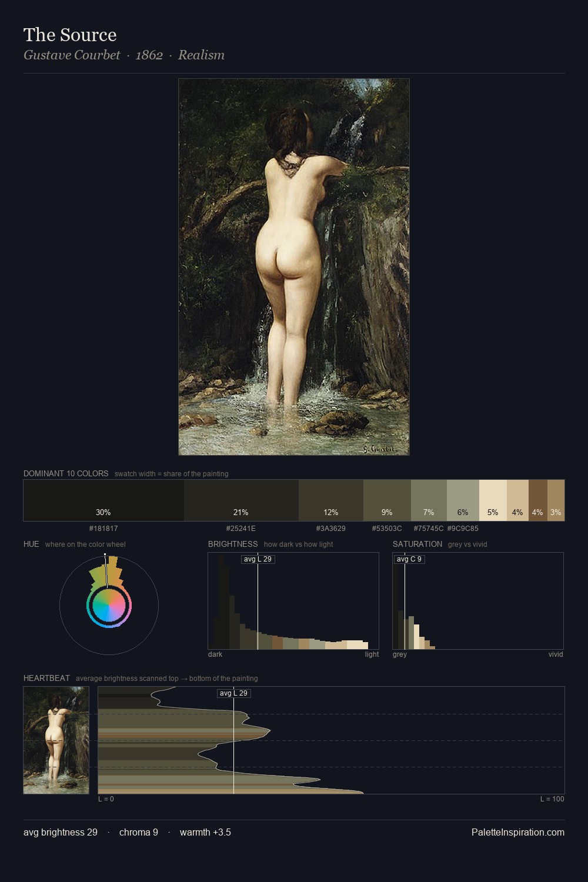The width and height of the screenshot is (588, 882).
Task: Click the "dark" axis label
Action: [215, 654]
